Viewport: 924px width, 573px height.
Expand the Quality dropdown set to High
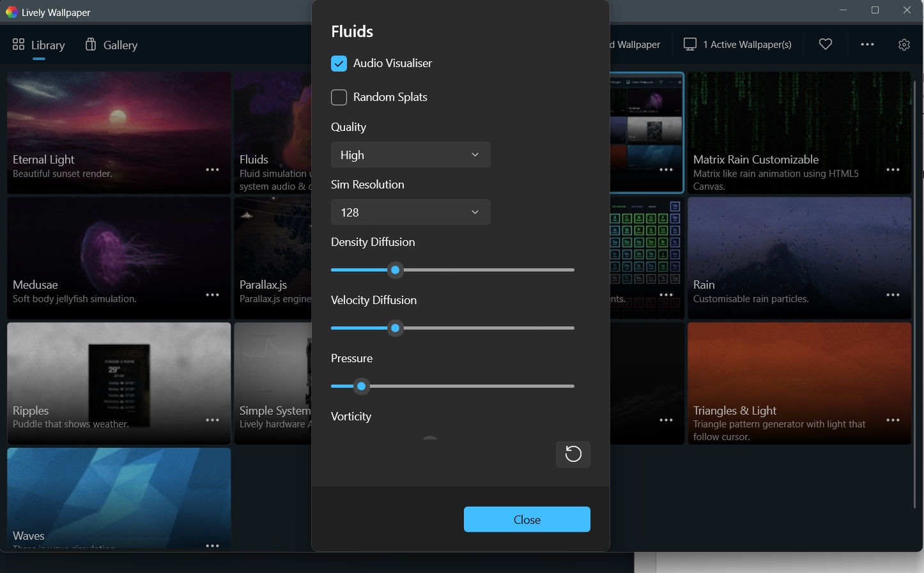[410, 155]
